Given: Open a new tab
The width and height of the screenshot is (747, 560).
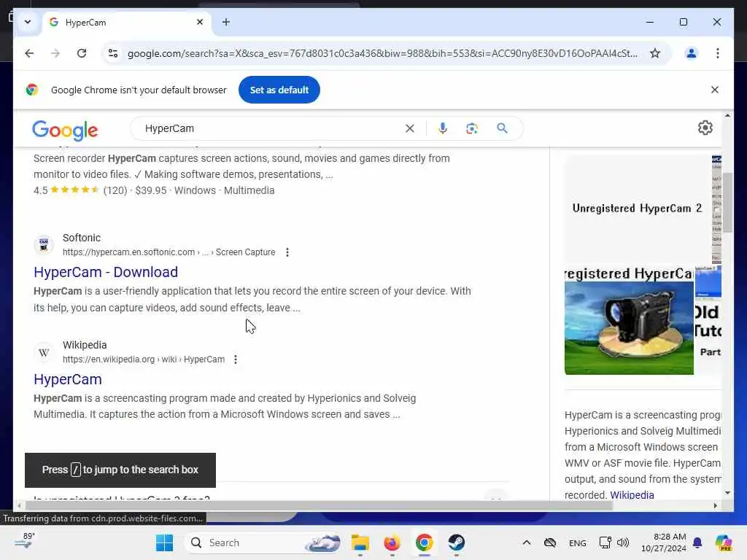Looking at the screenshot, I should (226, 22).
